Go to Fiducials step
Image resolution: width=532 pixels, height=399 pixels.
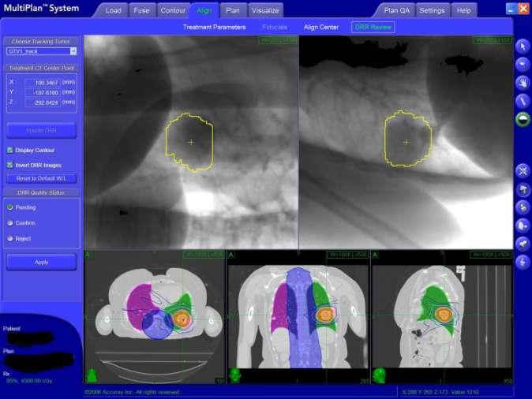(x=275, y=27)
